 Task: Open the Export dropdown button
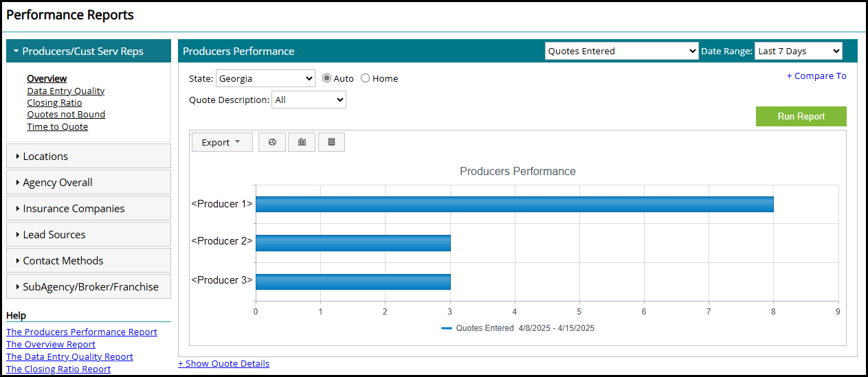tap(222, 142)
